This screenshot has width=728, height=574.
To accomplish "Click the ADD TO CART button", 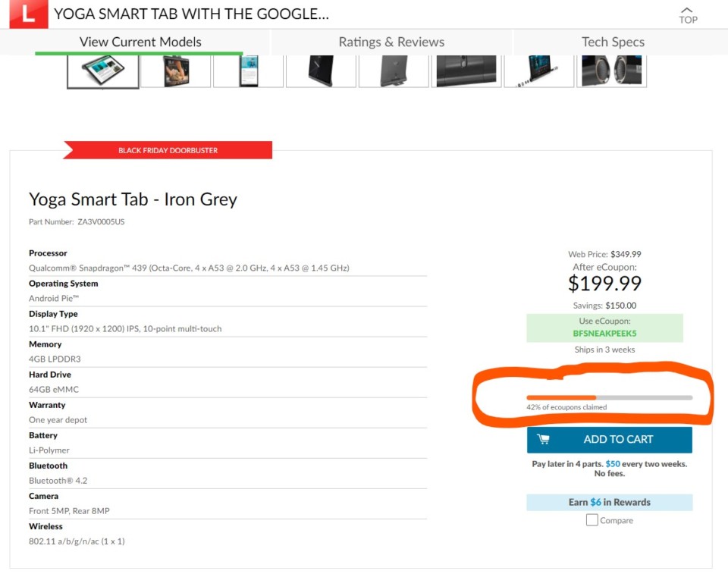I will pos(609,439).
